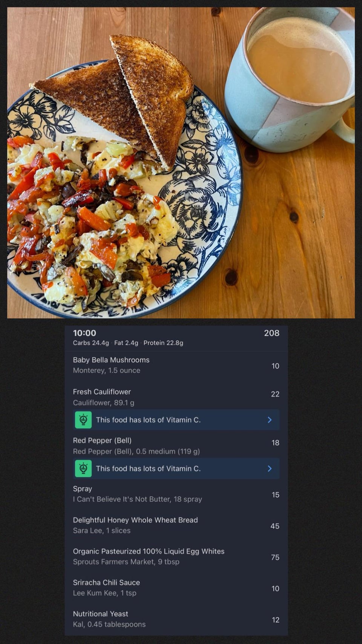Tap the green lightbulb icon under Red Pepper
Viewport: 362px width, 644px height.
point(83,469)
